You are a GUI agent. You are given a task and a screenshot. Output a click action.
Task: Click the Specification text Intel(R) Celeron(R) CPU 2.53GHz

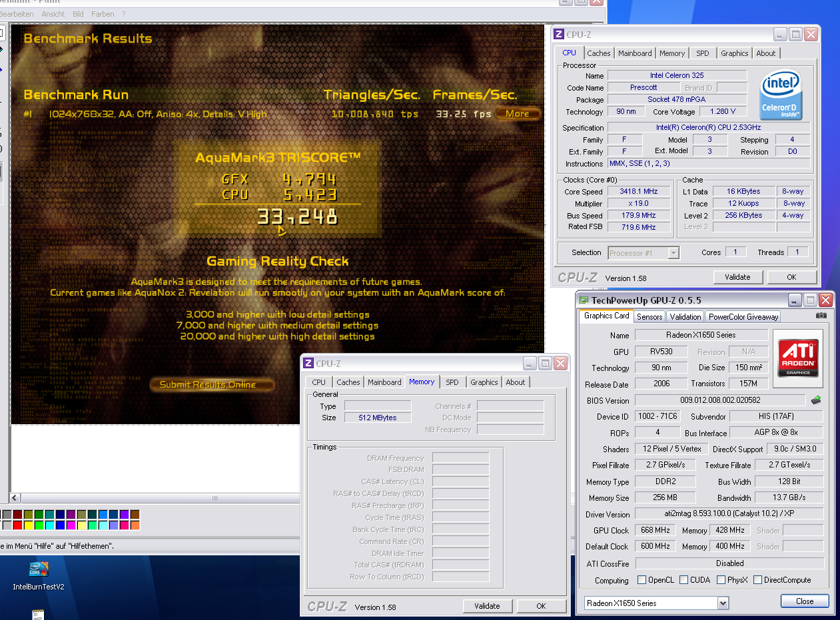click(x=709, y=127)
